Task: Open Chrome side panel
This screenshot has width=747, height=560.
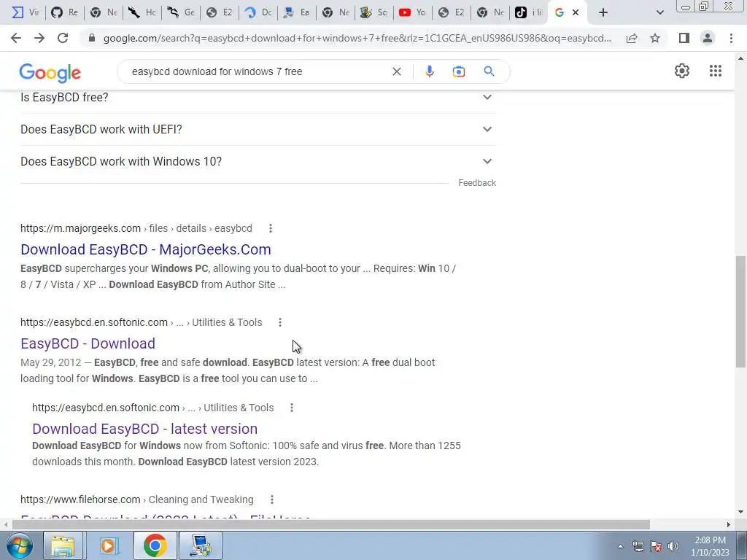Action: coord(684,38)
